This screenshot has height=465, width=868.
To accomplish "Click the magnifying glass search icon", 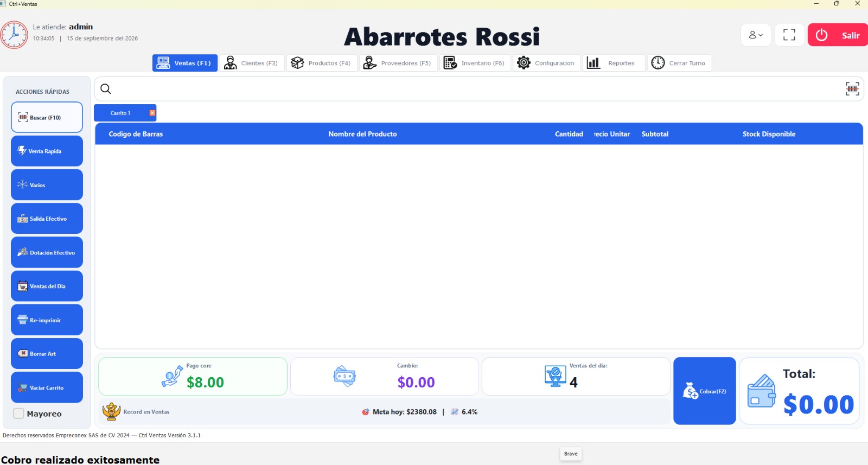I will (x=106, y=89).
